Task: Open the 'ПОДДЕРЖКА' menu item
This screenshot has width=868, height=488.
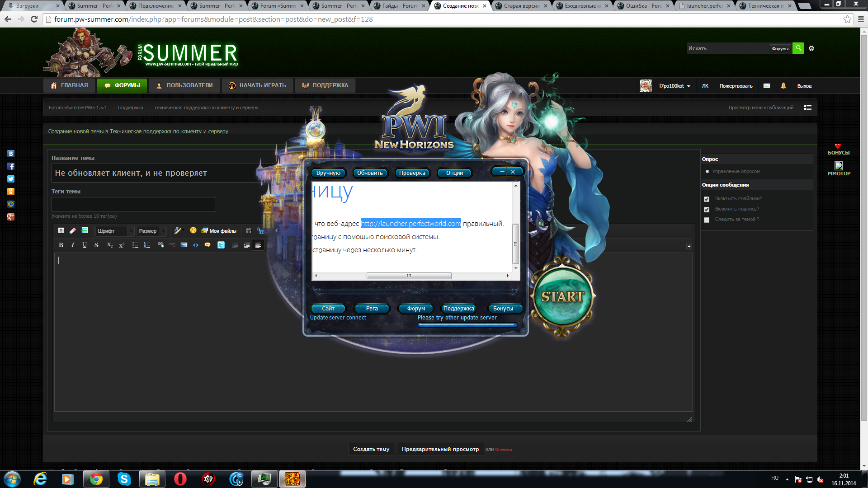Action: [325, 85]
